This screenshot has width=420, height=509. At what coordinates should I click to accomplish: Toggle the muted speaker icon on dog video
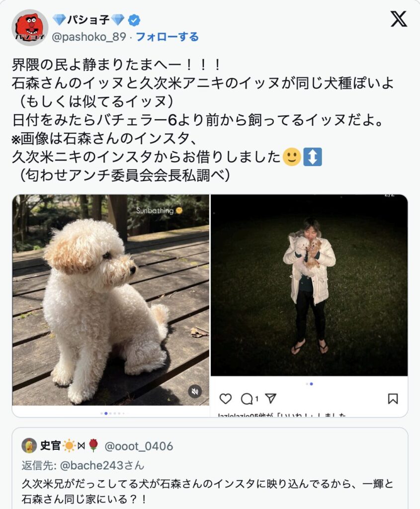click(195, 391)
